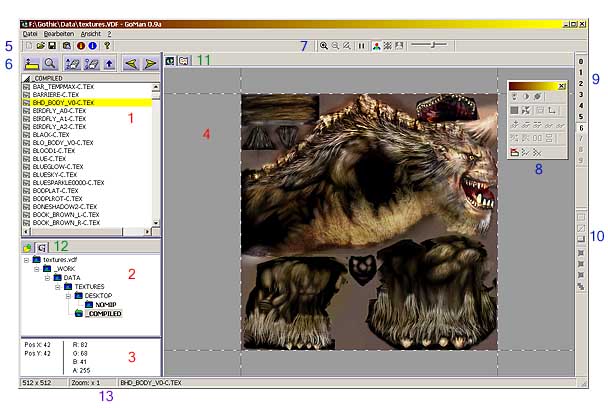Select mipmap level 0 in the right number strip
Screen dimensions: 608x408
tap(581, 61)
